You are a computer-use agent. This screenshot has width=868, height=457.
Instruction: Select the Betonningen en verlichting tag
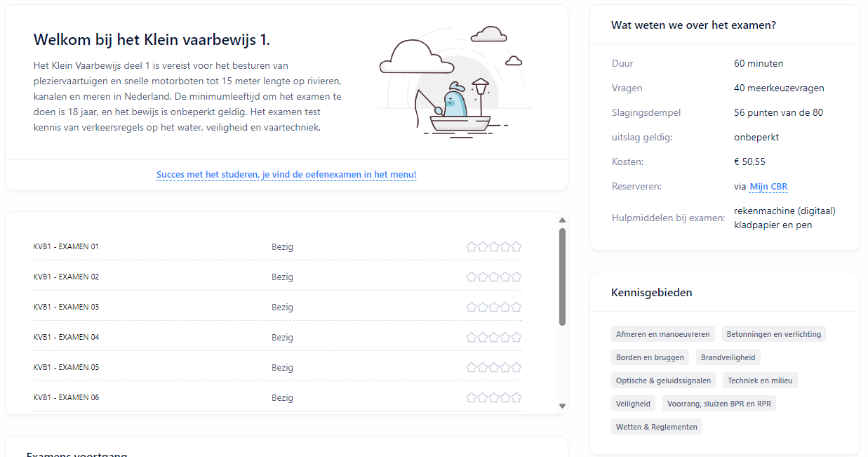[773, 334]
